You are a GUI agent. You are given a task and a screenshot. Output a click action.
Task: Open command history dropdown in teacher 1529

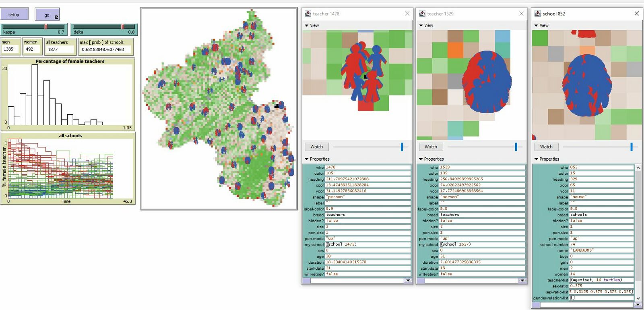click(x=522, y=281)
